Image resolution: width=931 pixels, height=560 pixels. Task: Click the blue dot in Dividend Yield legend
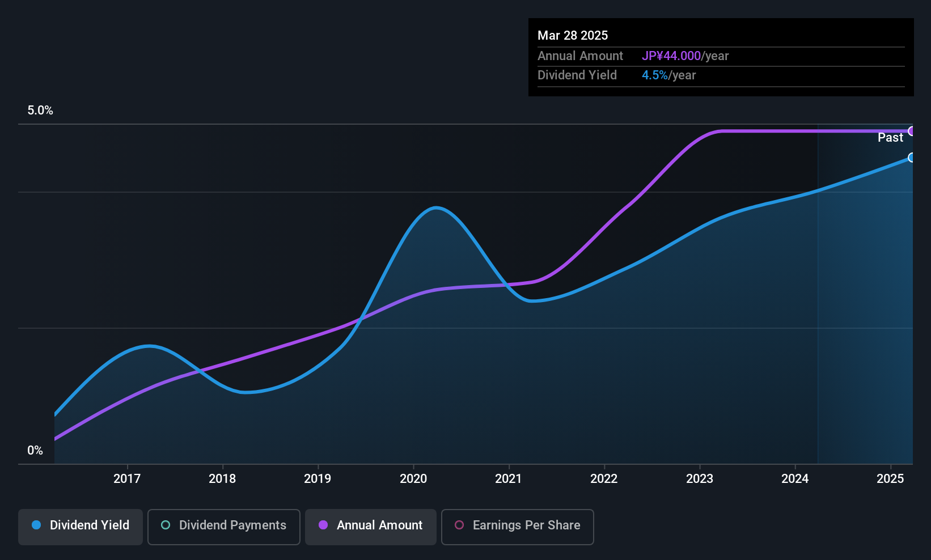[x=36, y=525]
